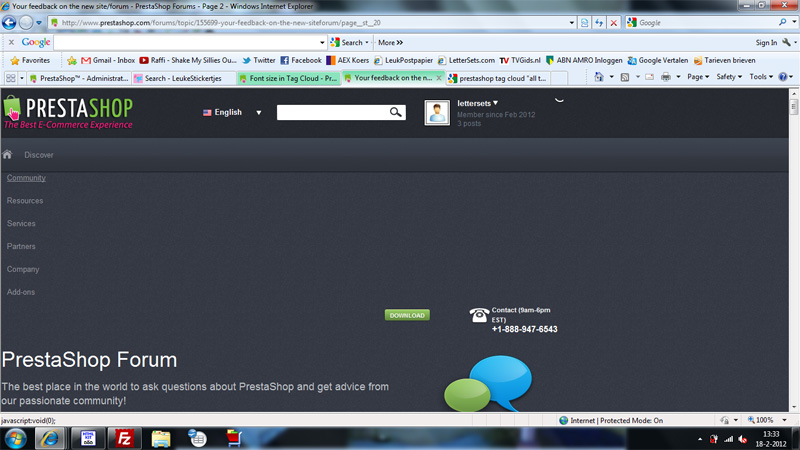
Task: Open the Tools menu
Action: click(761, 77)
